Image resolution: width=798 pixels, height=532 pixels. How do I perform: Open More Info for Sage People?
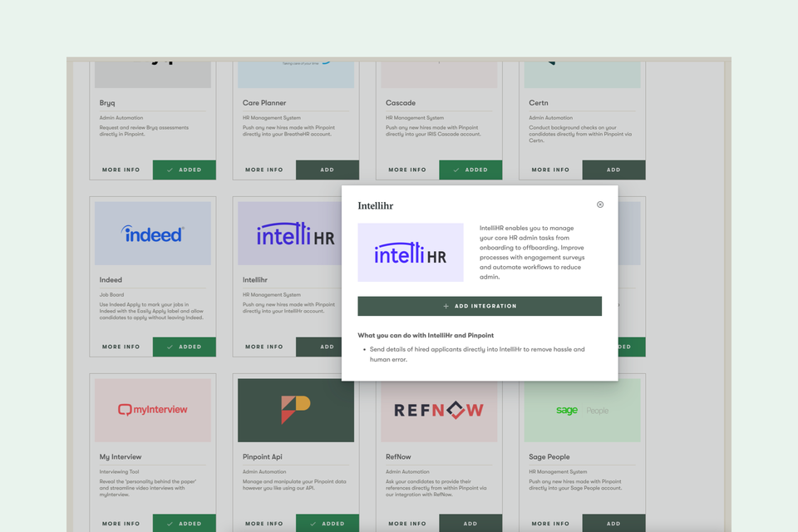click(550, 524)
